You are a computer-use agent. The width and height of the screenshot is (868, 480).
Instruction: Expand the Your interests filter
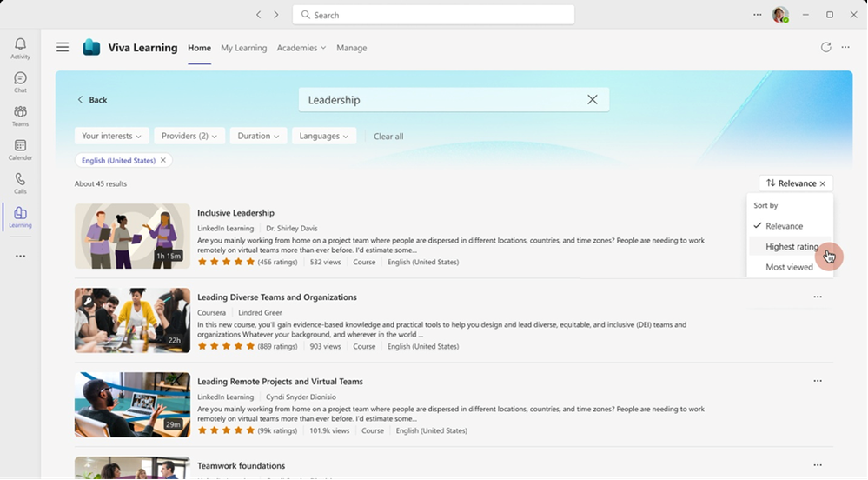[x=111, y=136]
